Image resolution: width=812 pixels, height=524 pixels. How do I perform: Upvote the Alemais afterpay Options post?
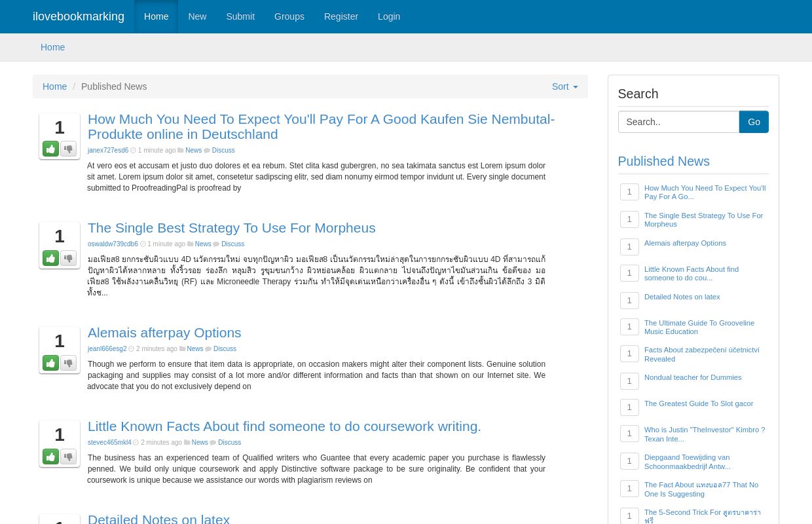tap(50, 363)
